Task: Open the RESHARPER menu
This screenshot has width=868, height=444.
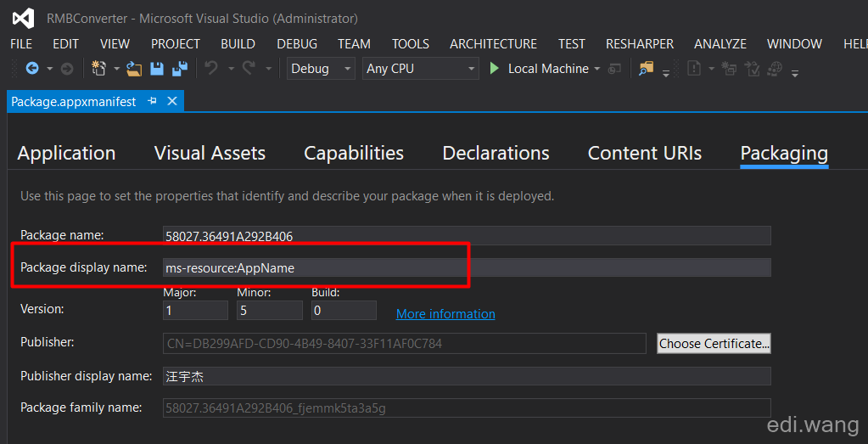Action: 640,44
